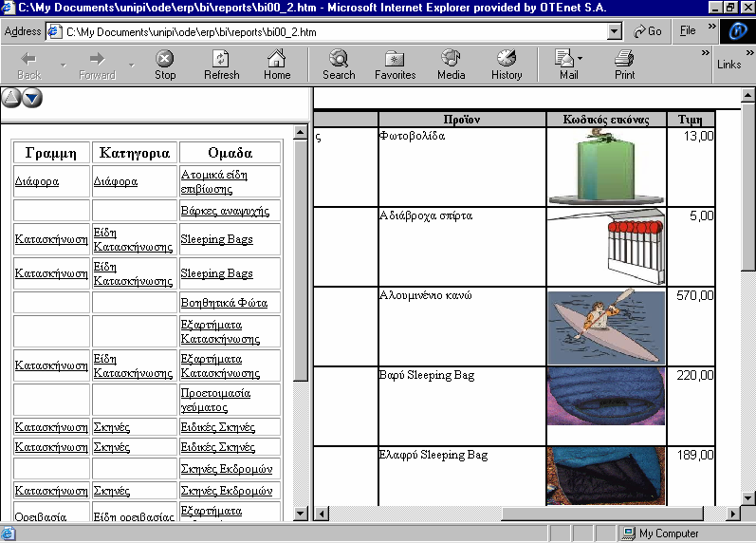Image resolution: width=756 pixels, height=543 pixels.
Task: Open the address bar dropdown list
Action: (x=614, y=32)
